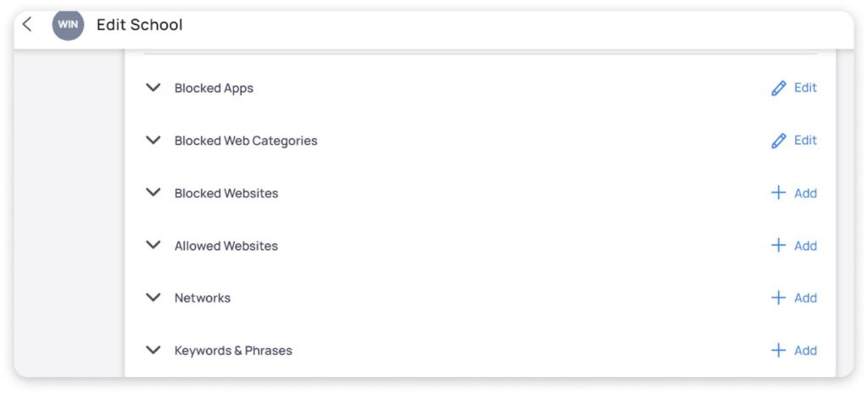This screenshot has height=394, width=868.
Task: Click the plus icon for Allowed Websites
Action: tap(778, 246)
